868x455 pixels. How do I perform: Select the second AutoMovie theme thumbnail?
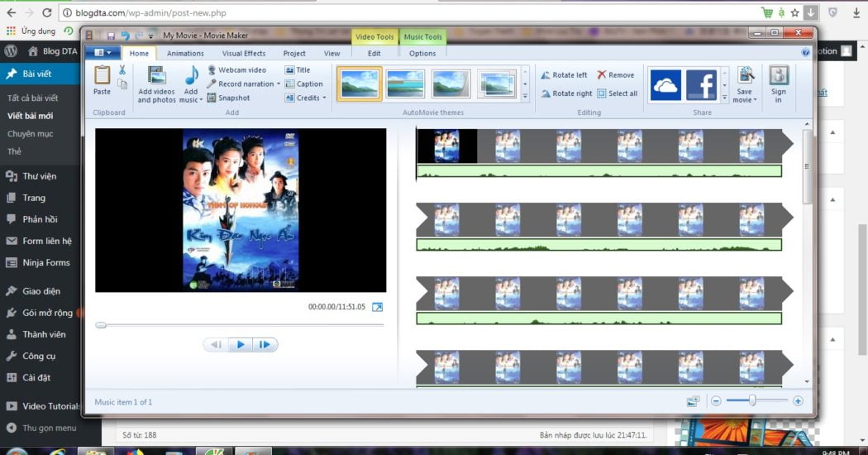(x=405, y=84)
